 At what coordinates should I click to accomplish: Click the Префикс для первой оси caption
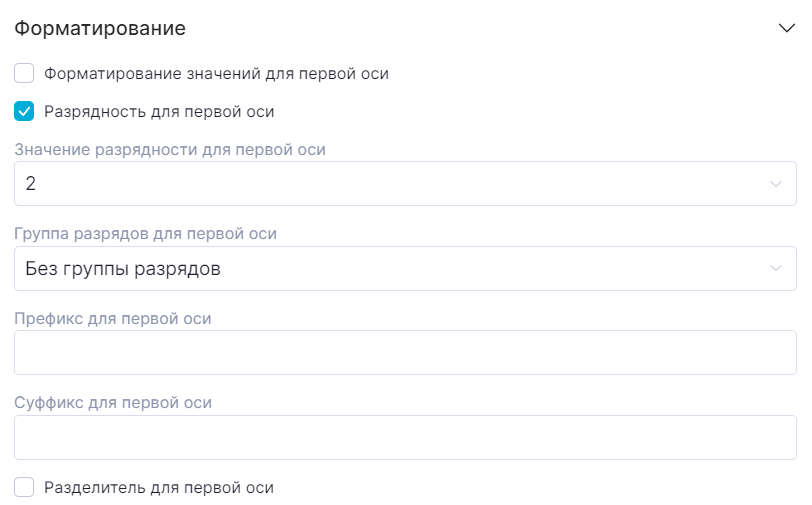[113, 318]
